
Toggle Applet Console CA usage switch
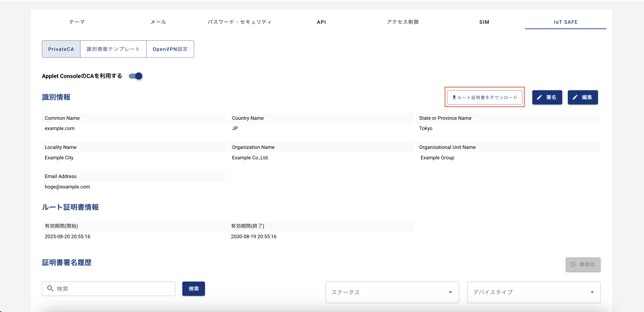(x=135, y=76)
